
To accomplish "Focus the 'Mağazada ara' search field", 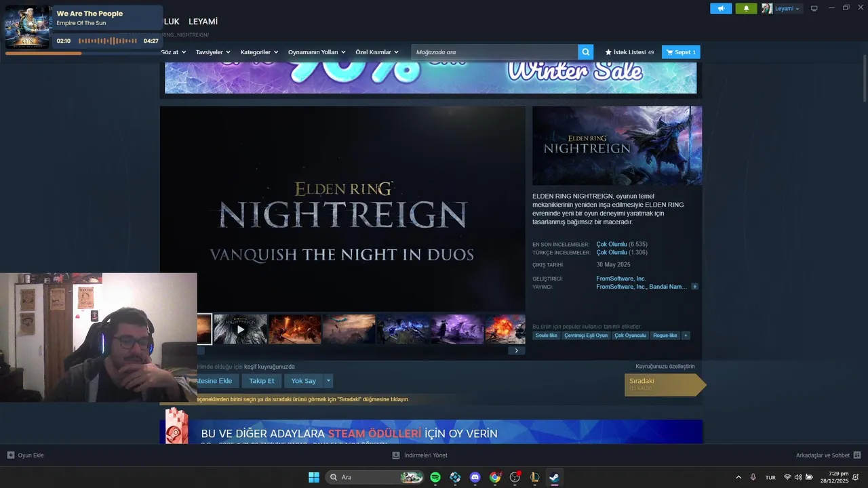I will pyautogui.click(x=494, y=52).
